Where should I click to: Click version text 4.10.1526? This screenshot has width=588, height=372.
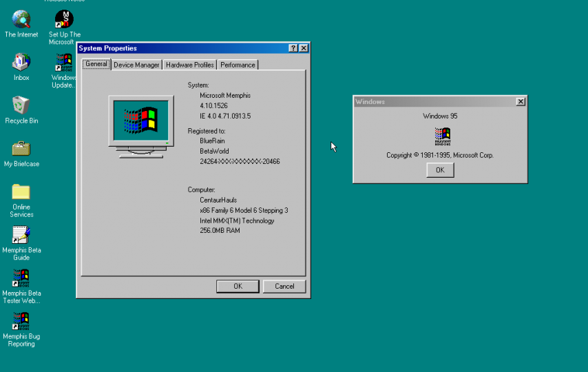click(x=213, y=106)
